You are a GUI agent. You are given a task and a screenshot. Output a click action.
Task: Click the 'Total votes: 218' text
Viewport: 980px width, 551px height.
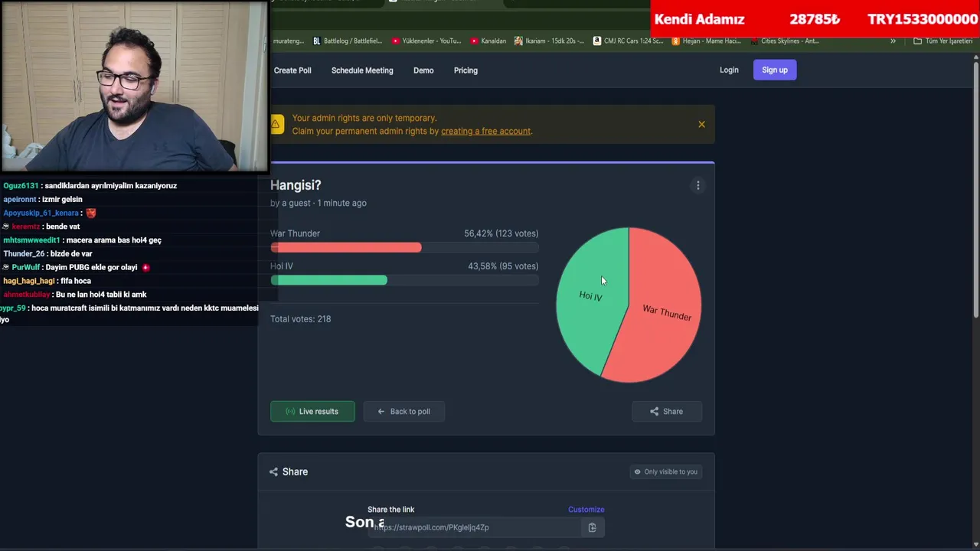pos(300,319)
